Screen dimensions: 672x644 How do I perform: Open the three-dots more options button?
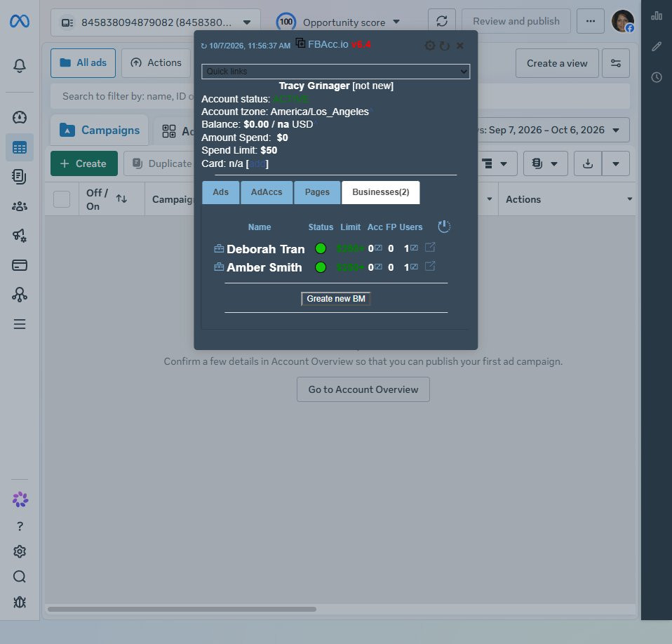point(591,21)
